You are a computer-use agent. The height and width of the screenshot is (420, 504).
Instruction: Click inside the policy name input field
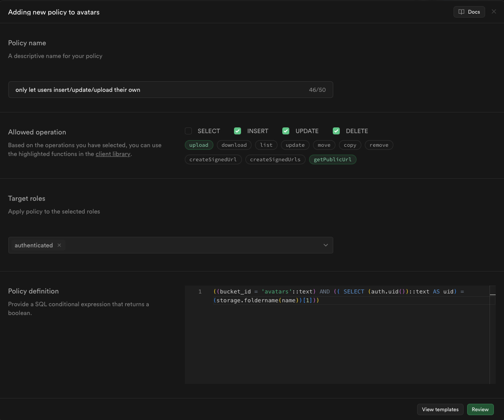(171, 89)
